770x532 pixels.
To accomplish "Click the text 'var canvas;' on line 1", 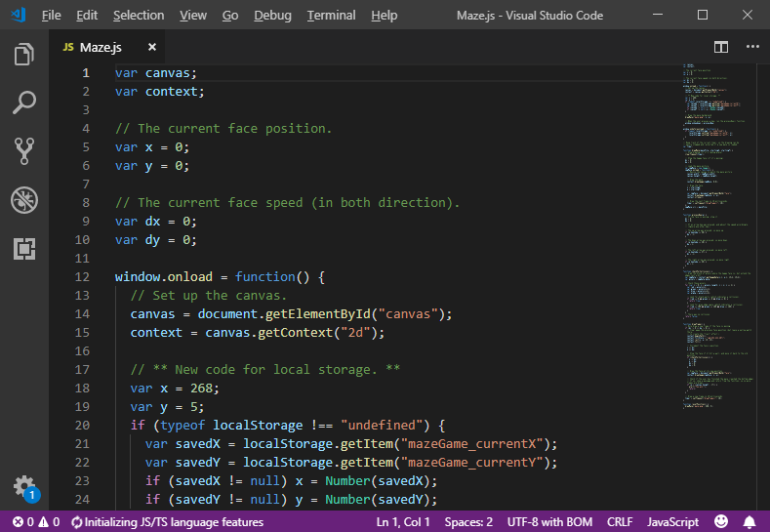I will coord(156,73).
